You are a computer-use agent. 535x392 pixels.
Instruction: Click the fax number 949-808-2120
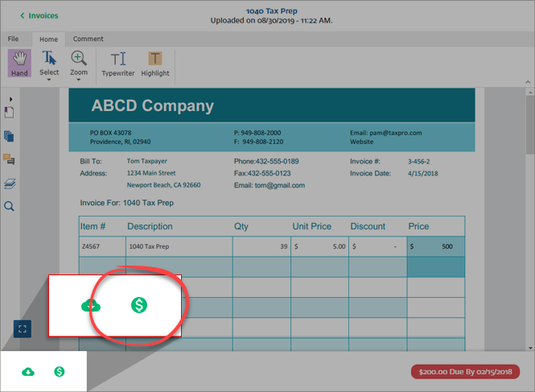[258, 142]
